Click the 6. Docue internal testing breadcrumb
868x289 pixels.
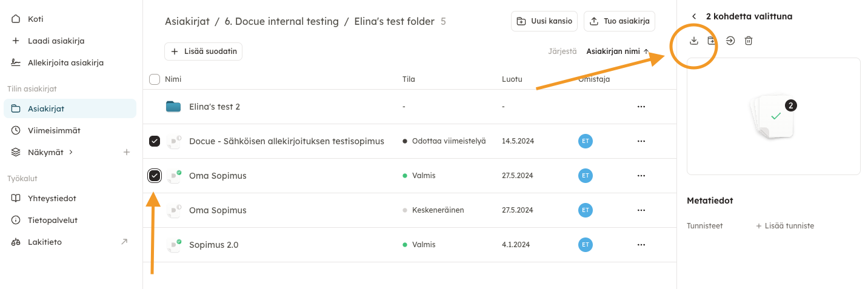click(281, 22)
